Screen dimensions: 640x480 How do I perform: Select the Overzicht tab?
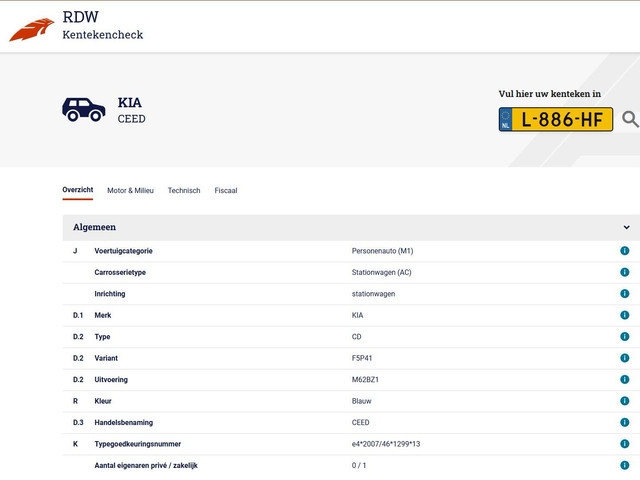[x=77, y=190]
